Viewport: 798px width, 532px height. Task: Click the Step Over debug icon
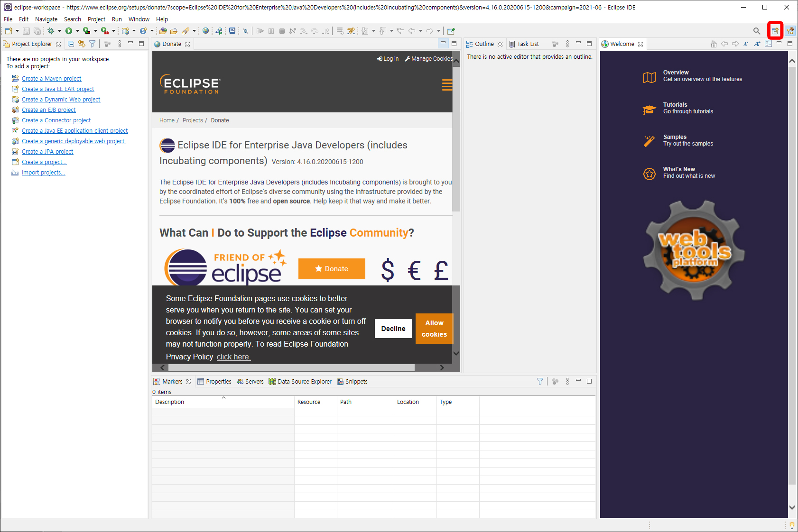coord(315,31)
